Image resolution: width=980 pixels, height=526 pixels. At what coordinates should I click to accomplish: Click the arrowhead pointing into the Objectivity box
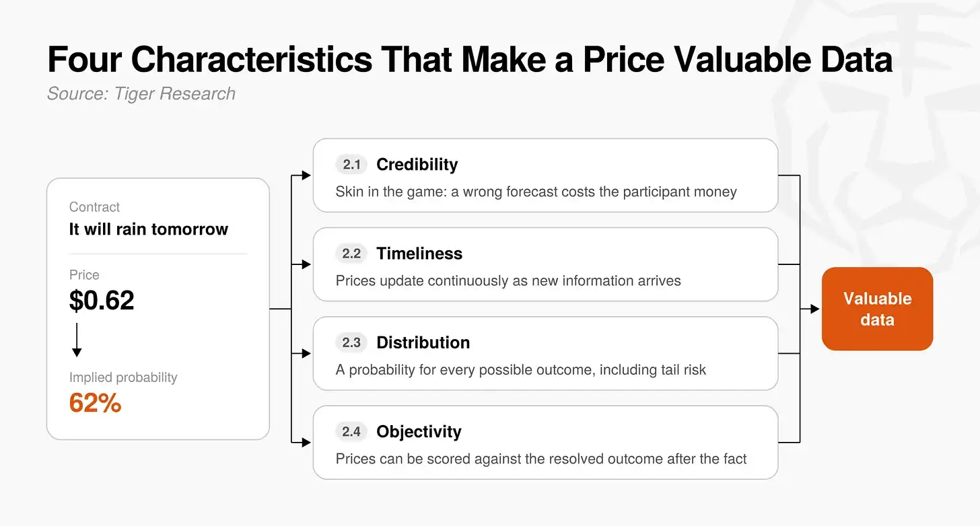[x=306, y=442]
